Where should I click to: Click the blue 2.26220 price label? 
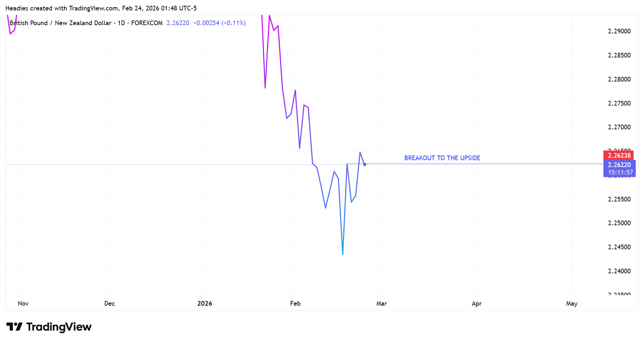619,165
